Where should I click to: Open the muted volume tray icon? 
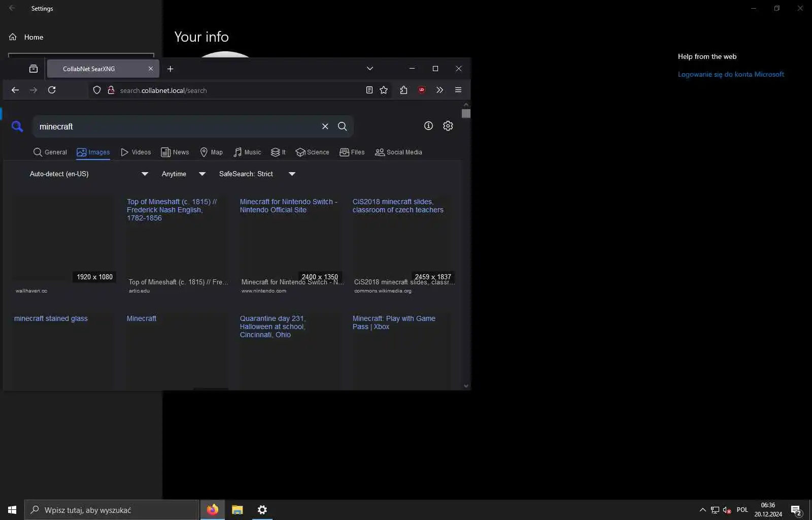pos(727,510)
